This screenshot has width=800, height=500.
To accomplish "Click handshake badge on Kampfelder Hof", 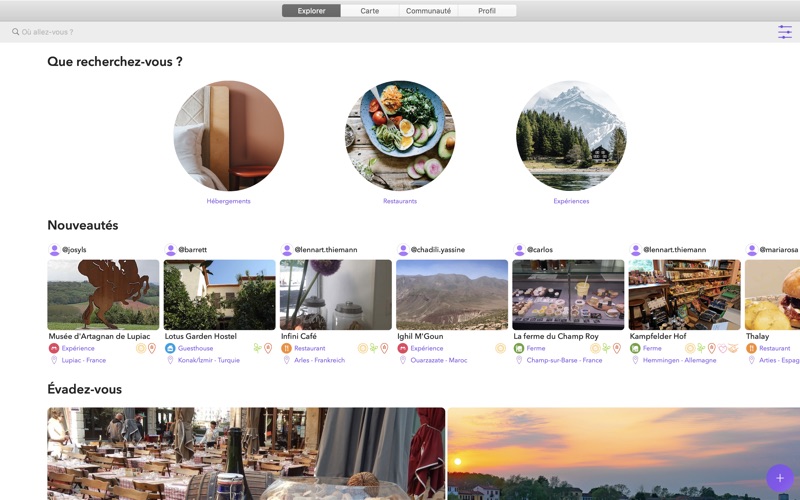I will pos(733,348).
